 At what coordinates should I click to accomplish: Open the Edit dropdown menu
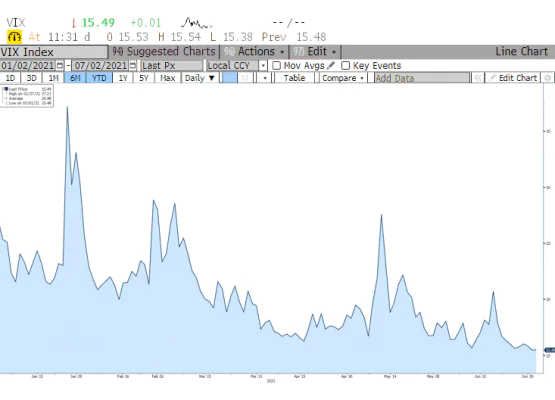tap(314, 52)
